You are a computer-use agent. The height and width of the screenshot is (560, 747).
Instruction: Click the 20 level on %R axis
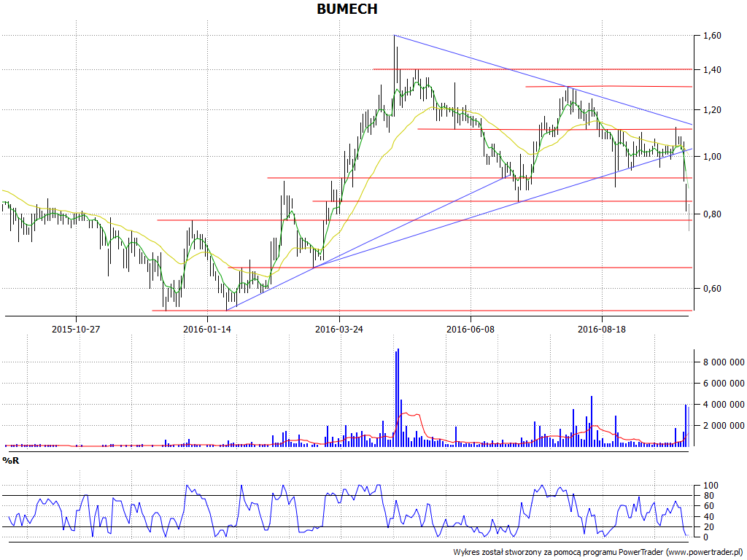click(708, 526)
